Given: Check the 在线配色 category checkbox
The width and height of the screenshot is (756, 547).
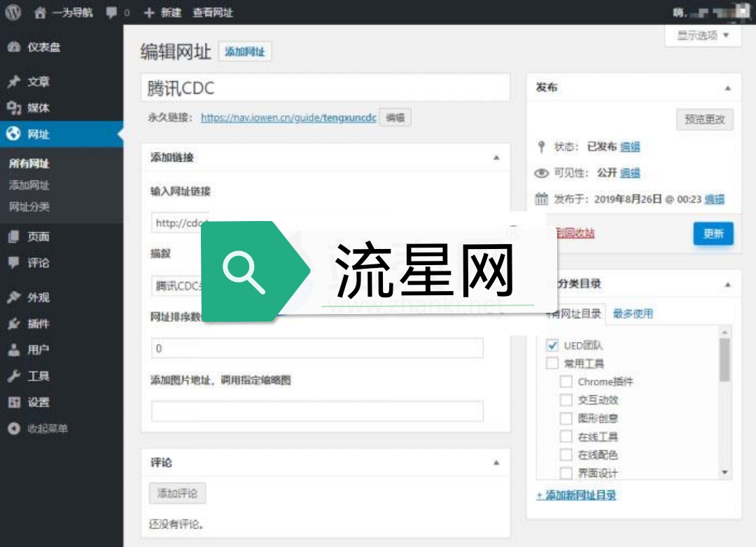Looking at the screenshot, I should [566, 455].
